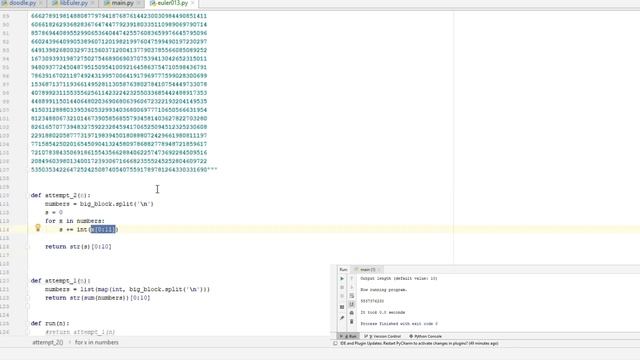Screen dimensions: 640x360
Task: Click the Rerun green play icon in Run panel
Action: click(342, 278)
